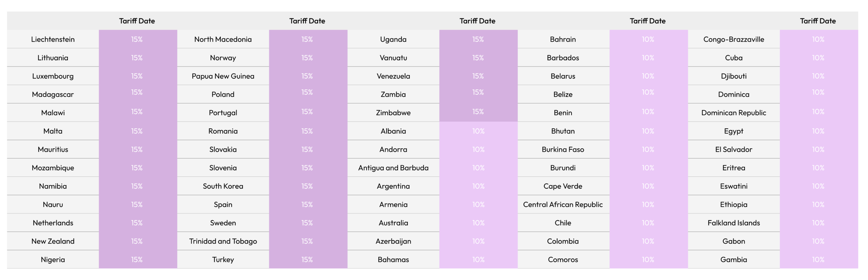Select the Norway row label
Screen dimensions: 868x280
(223, 58)
